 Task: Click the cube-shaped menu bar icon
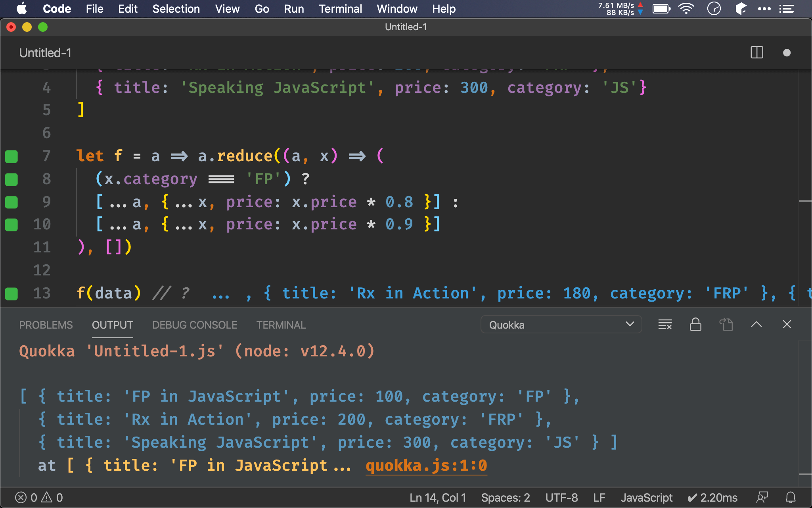pyautogui.click(x=741, y=9)
